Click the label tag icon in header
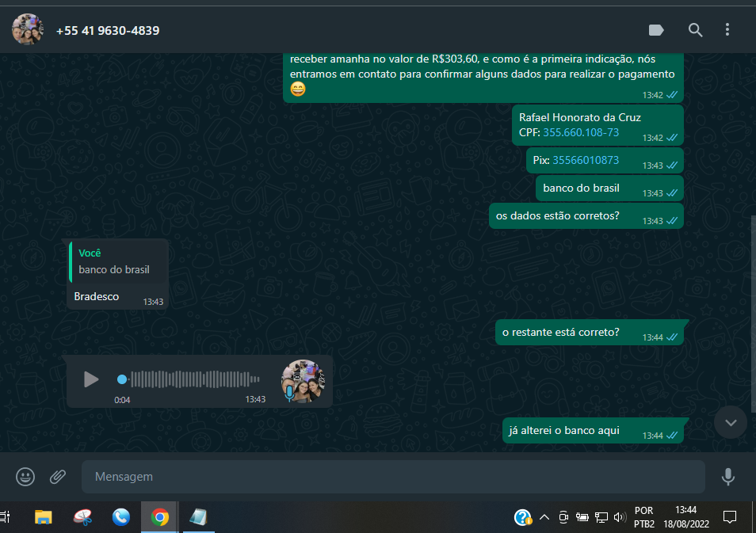 tap(656, 30)
